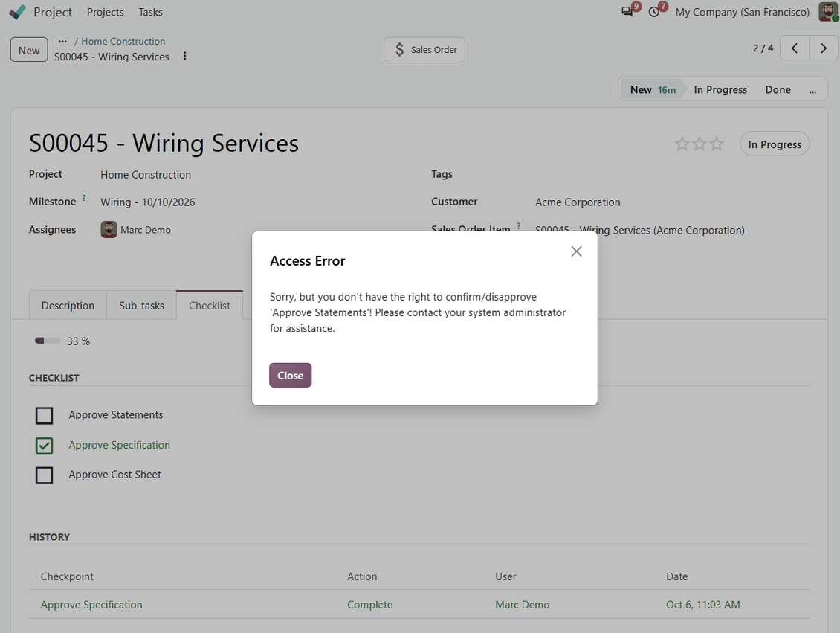Click the task title S00045 - Wiring Services

click(x=164, y=143)
